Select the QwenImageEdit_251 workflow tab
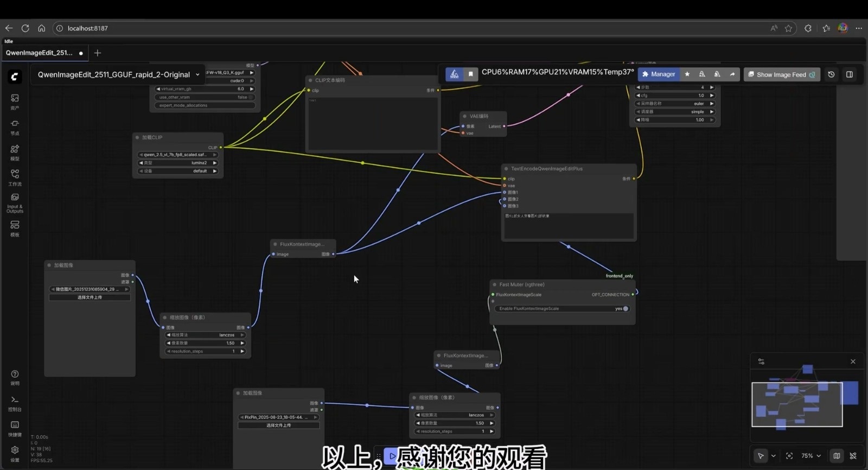Screen dimensions: 868x470 (x=39, y=53)
